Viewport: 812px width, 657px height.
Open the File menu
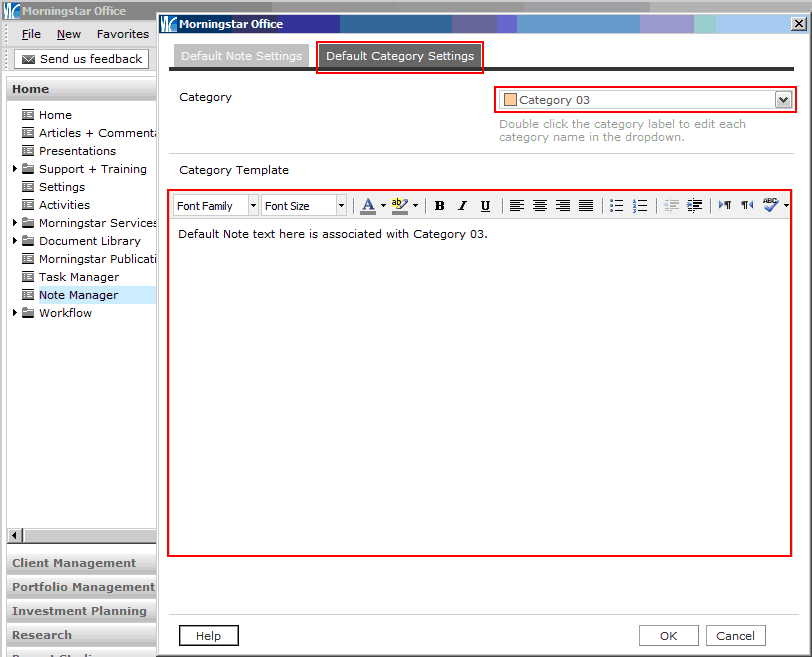point(32,34)
